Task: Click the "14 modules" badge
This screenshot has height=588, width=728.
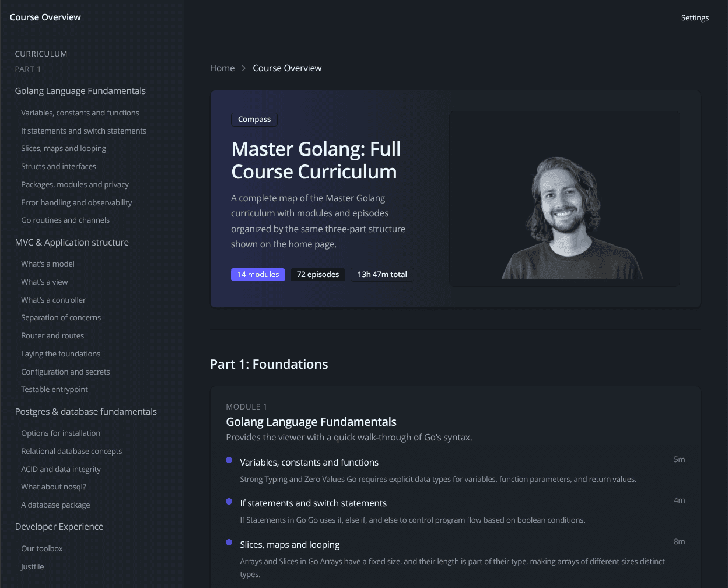Action: tap(258, 274)
